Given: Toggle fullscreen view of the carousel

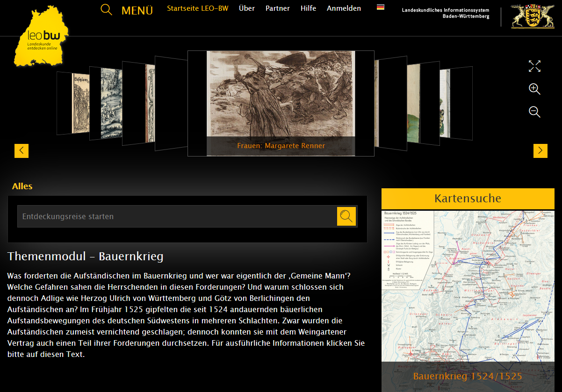Looking at the screenshot, I should (x=534, y=66).
